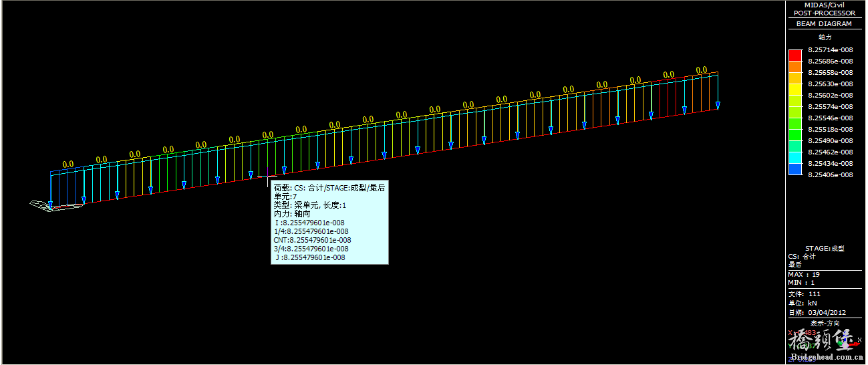Screen dimensions: 868x365
Task: Click the 日期: 03/04/2012 entry
Action: pyautogui.click(x=817, y=312)
